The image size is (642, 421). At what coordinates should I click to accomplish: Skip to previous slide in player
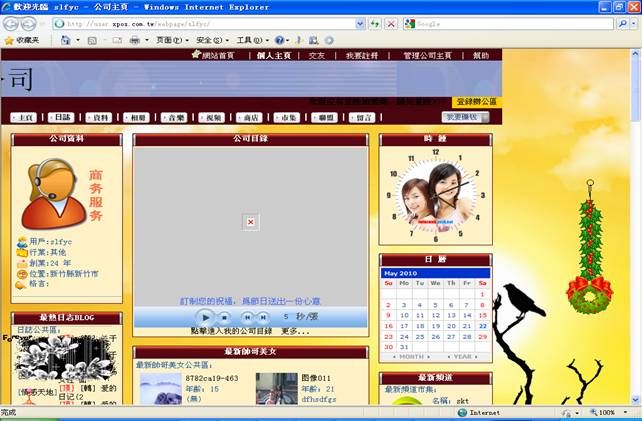[x=247, y=317]
